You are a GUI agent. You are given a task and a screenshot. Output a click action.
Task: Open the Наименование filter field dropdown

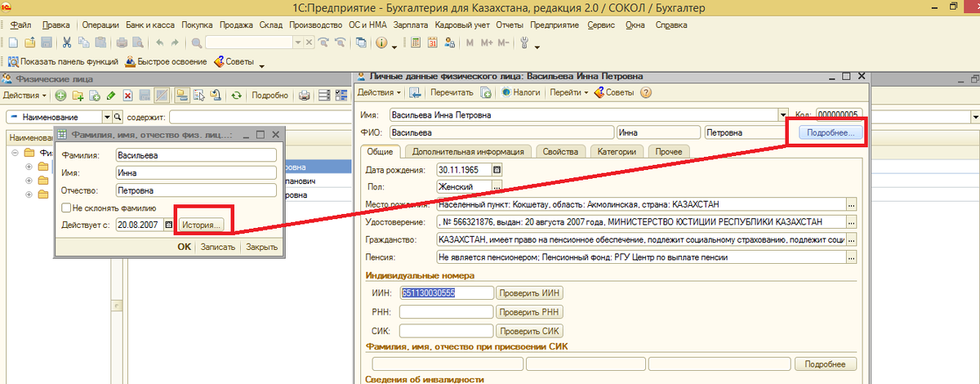click(x=107, y=117)
